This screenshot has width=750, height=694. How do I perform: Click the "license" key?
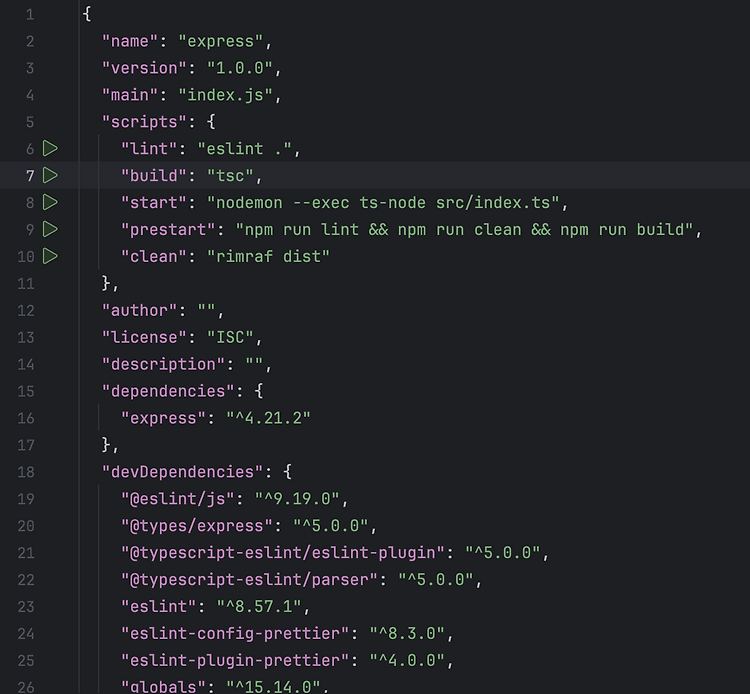point(144,337)
